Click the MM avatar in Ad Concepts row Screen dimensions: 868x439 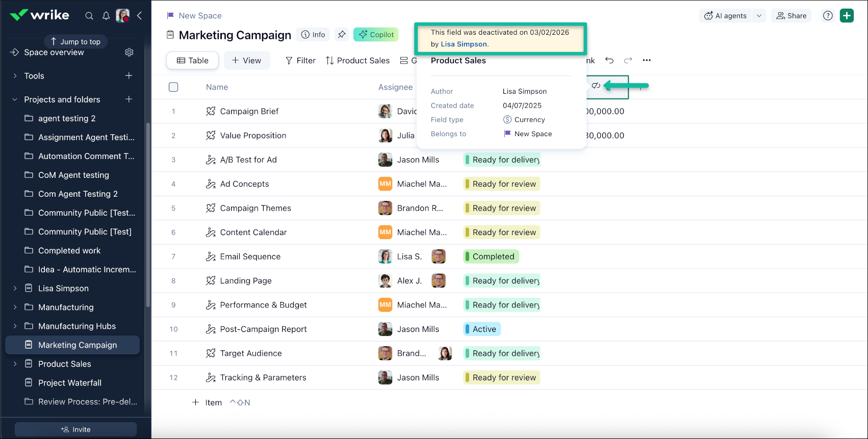tap(385, 184)
